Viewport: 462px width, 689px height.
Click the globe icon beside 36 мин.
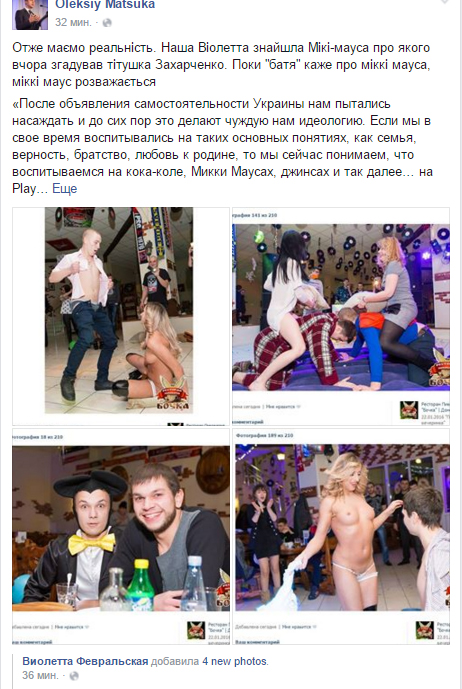point(74,675)
